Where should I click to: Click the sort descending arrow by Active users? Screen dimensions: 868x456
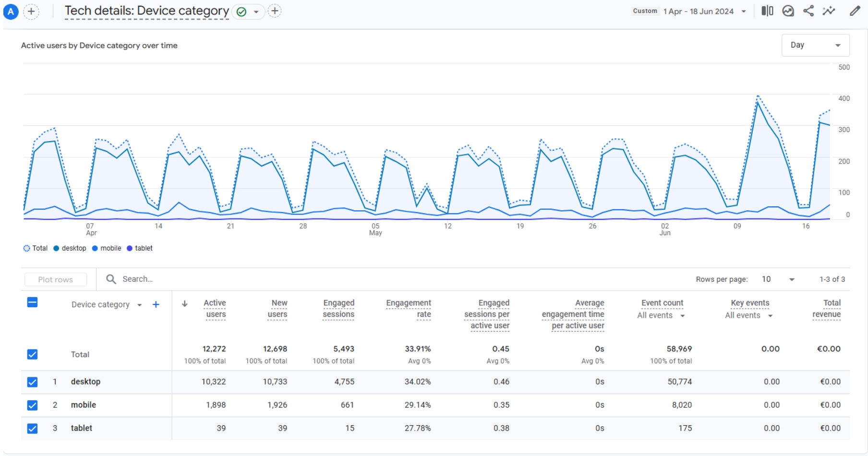click(184, 304)
